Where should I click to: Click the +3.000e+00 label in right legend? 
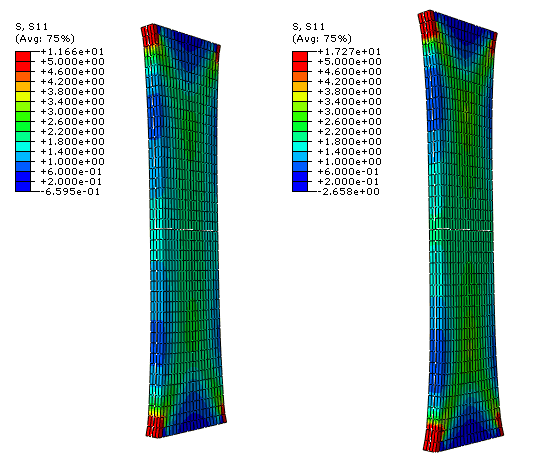coord(349,112)
